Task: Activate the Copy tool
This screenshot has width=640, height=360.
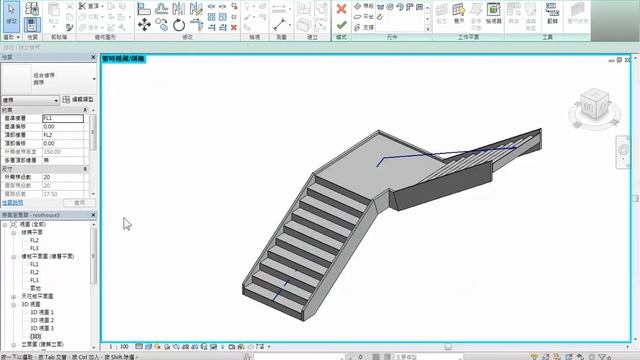Action: click(x=162, y=25)
